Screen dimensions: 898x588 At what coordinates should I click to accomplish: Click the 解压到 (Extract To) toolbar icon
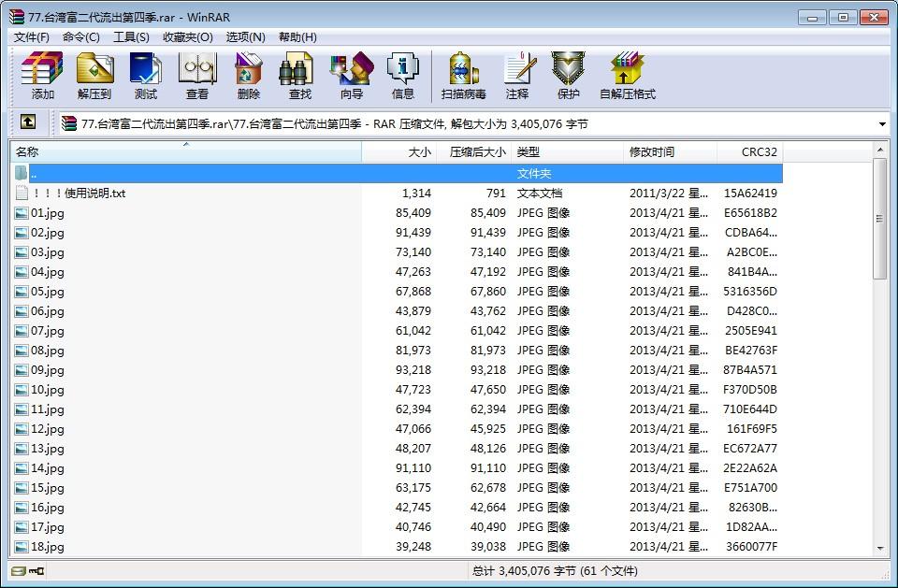click(94, 75)
